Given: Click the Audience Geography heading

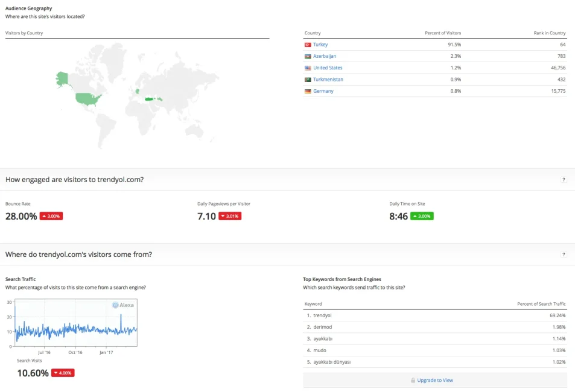Looking at the screenshot, I should tap(28, 8).
